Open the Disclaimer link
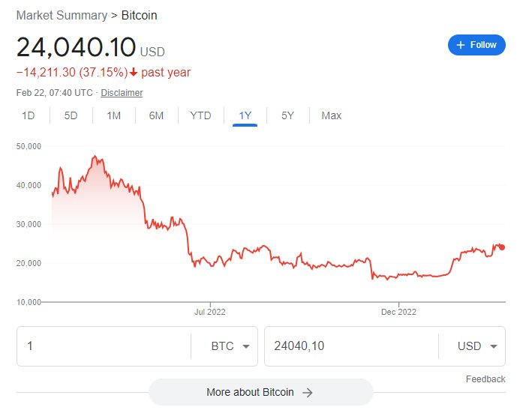The width and height of the screenshot is (532, 416). click(122, 93)
